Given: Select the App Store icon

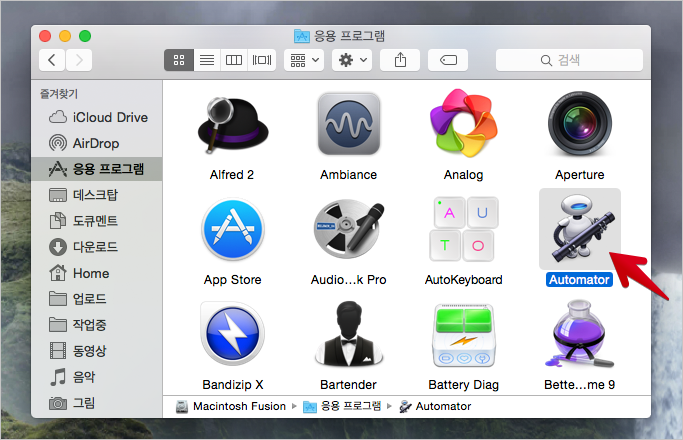Looking at the screenshot, I should tap(233, 230).
